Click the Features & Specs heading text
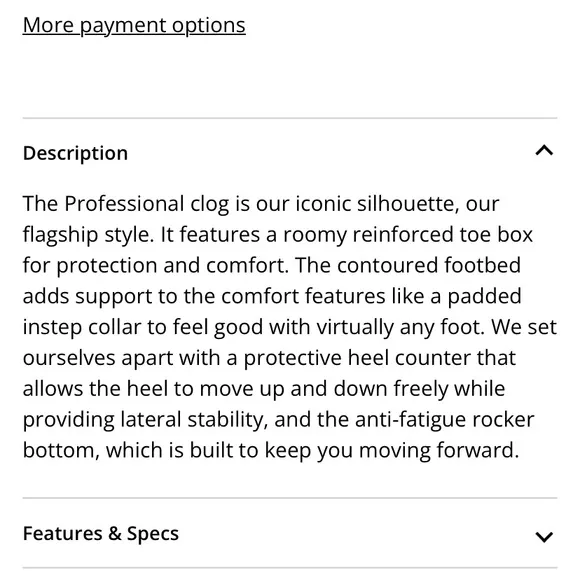Screen dimensions: 580x580 (x=101, y=533)
